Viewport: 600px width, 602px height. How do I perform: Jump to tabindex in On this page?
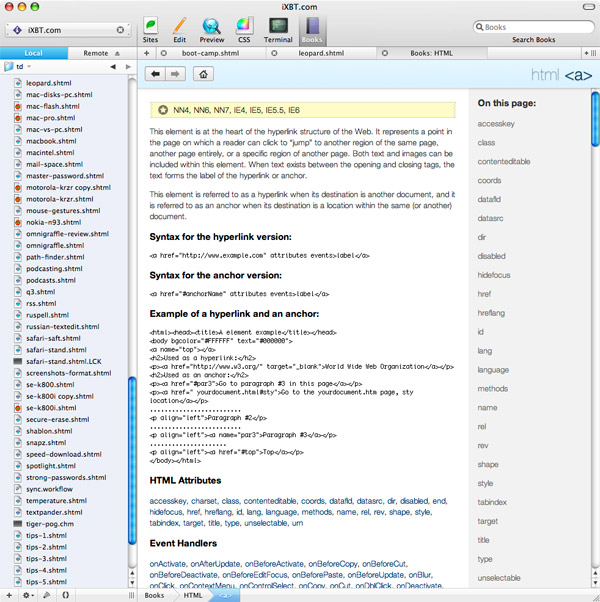pyautogui.click(x=492, y=502)
